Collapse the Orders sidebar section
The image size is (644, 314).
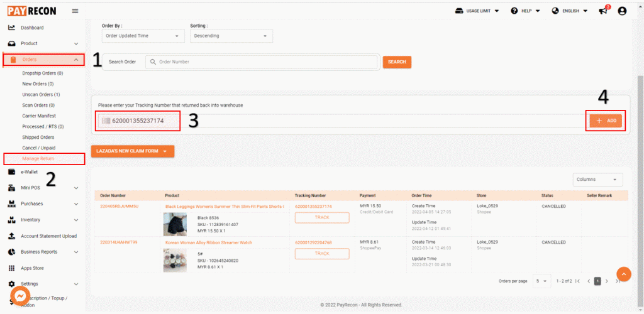coord(76,60)
